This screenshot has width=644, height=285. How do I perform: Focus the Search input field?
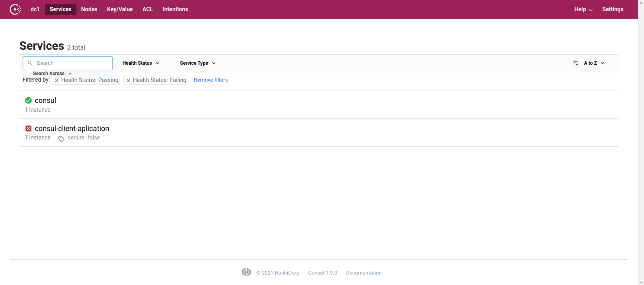[x=68, y=63]
